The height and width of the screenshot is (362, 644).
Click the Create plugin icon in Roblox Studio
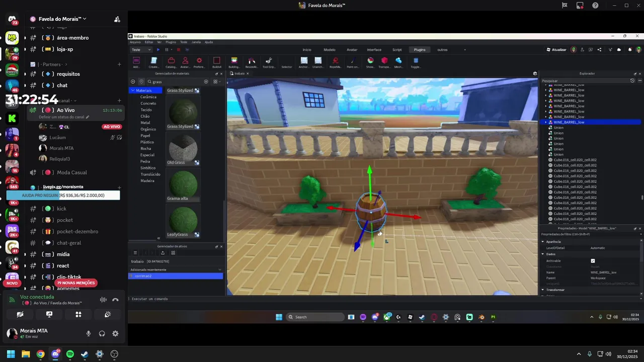point(154,61)
